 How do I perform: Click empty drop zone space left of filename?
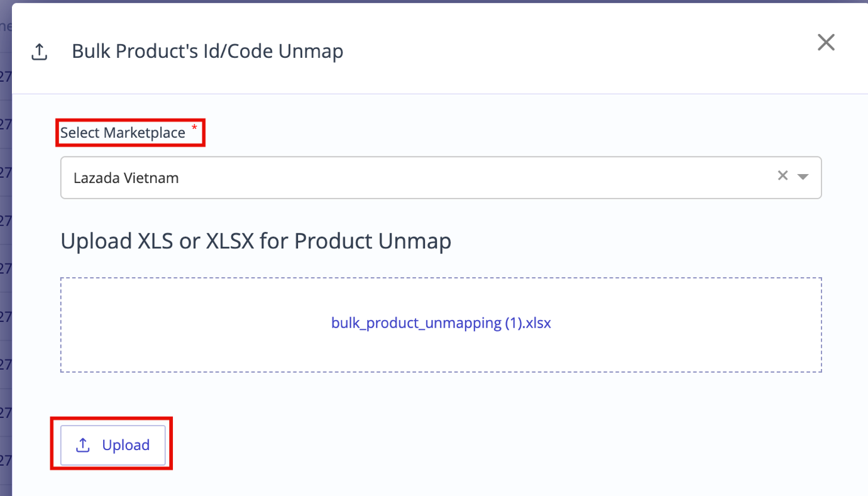coord(195,325)
